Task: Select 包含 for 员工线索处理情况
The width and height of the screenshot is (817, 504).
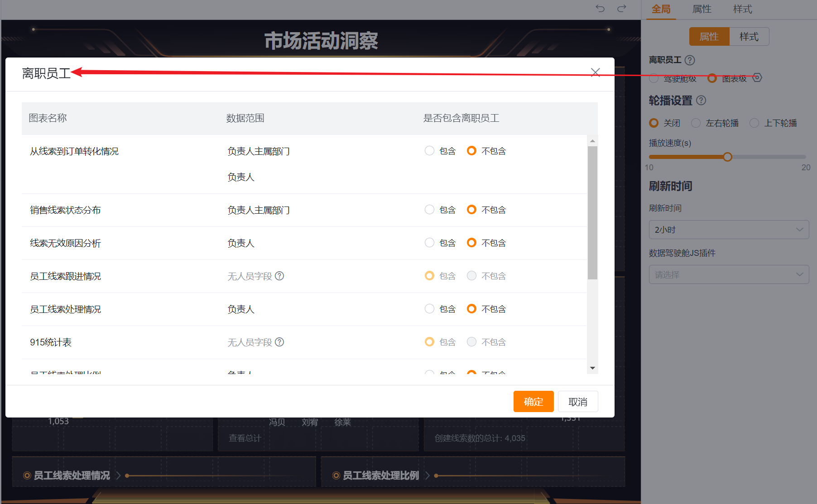Action: click(429, 309)
